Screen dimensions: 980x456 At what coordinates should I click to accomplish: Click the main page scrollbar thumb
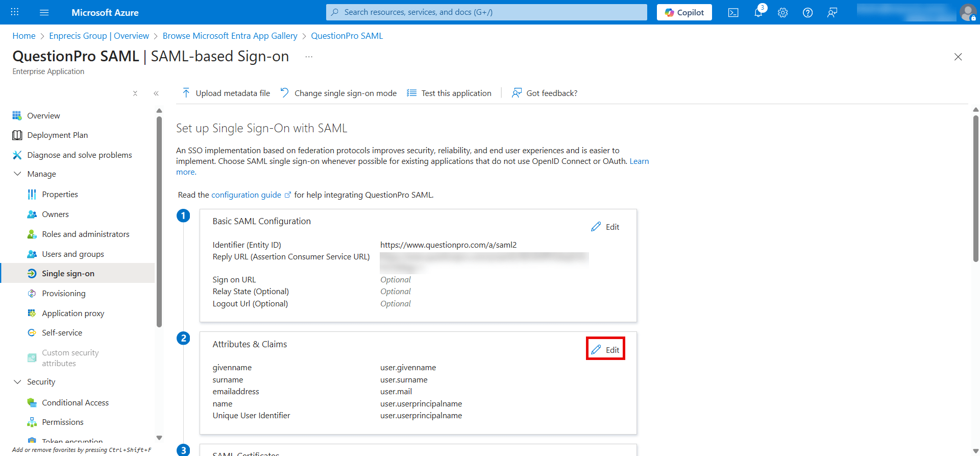pyautogui.click(x=976, y=188)
